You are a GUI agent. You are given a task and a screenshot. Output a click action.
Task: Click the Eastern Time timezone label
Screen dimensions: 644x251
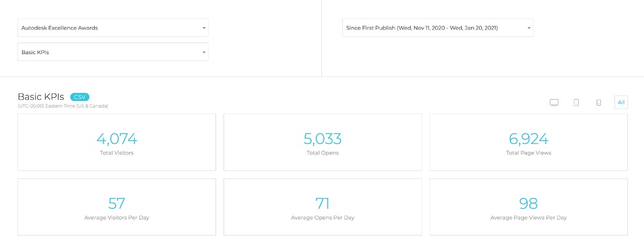click(63, 106)
